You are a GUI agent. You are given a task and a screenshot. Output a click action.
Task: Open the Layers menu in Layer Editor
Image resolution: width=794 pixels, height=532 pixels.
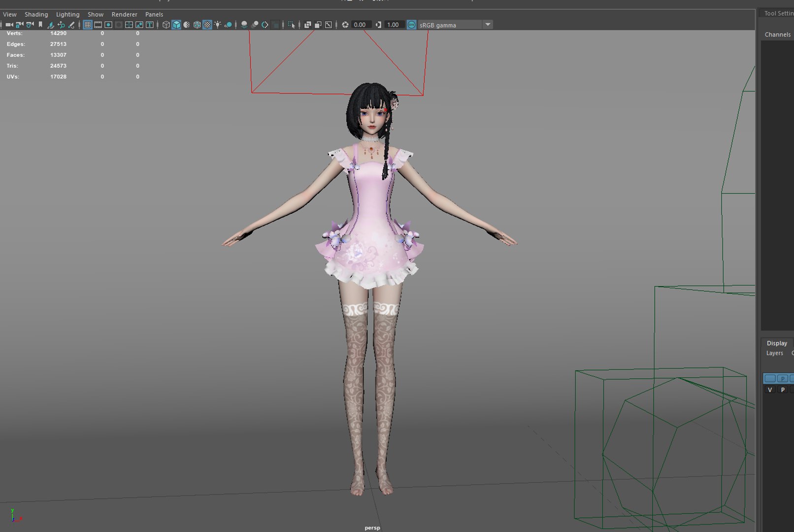[x=774, y=353]
